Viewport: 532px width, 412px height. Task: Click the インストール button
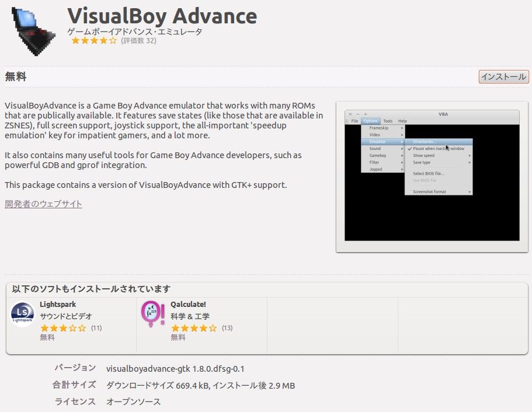tap(503, 76)
